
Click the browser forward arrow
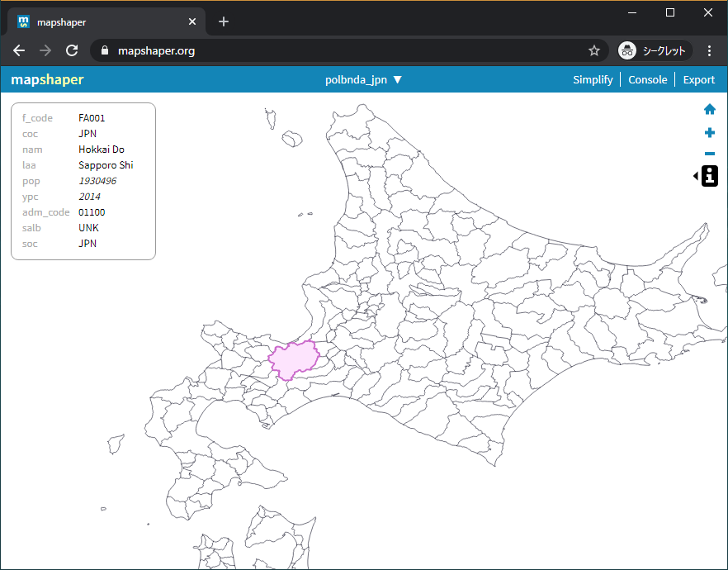(45, 50)
